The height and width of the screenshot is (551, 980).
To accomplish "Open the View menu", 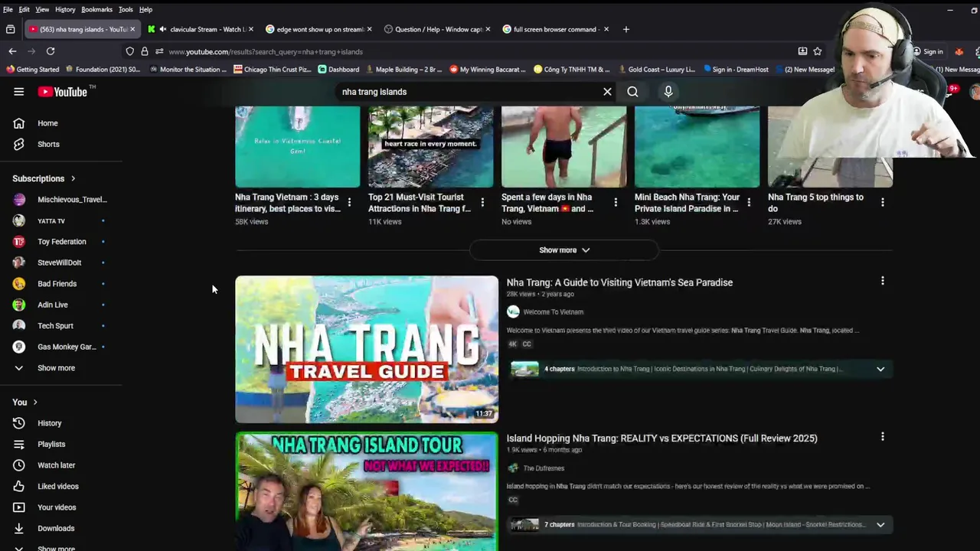I will pos(42,9).
